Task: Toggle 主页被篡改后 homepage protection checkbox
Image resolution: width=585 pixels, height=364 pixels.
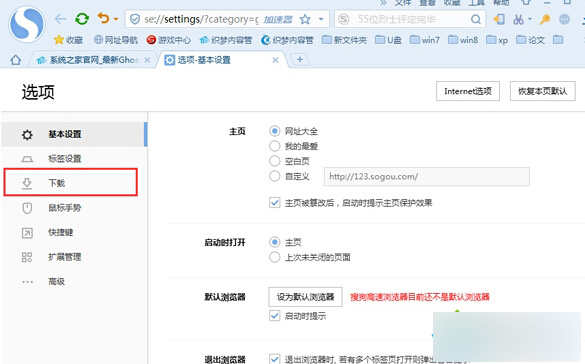Action: [275, 203]
